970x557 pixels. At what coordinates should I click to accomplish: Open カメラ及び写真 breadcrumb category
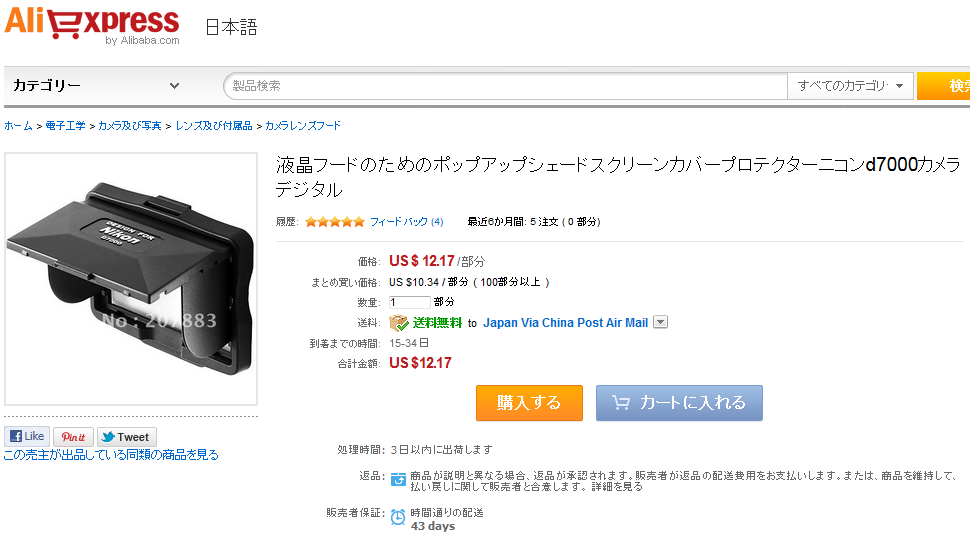(129, 126)
